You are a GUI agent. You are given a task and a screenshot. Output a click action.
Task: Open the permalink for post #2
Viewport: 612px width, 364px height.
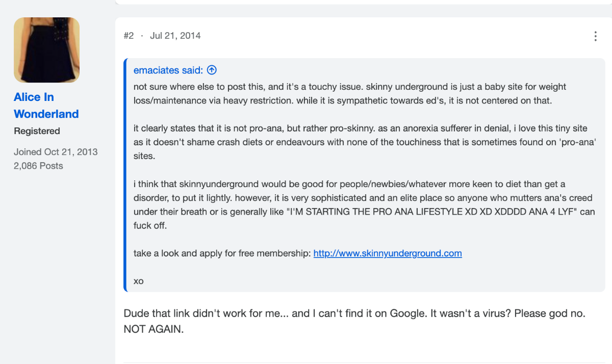(x=129, y=36)
